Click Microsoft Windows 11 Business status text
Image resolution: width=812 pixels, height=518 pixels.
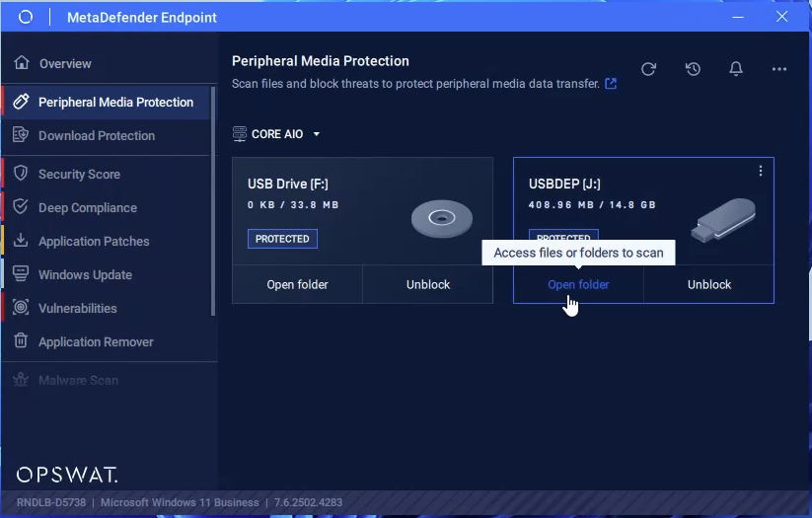(180, 502)
